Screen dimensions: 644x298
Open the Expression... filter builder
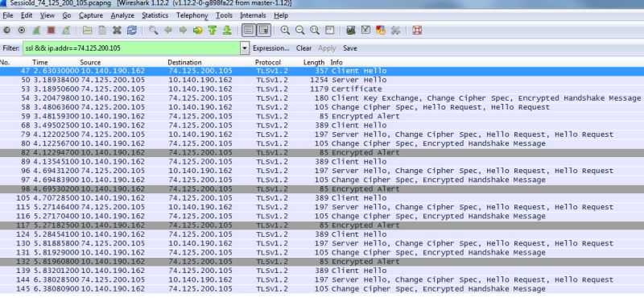pyautogui.click(x=271, y=48)
